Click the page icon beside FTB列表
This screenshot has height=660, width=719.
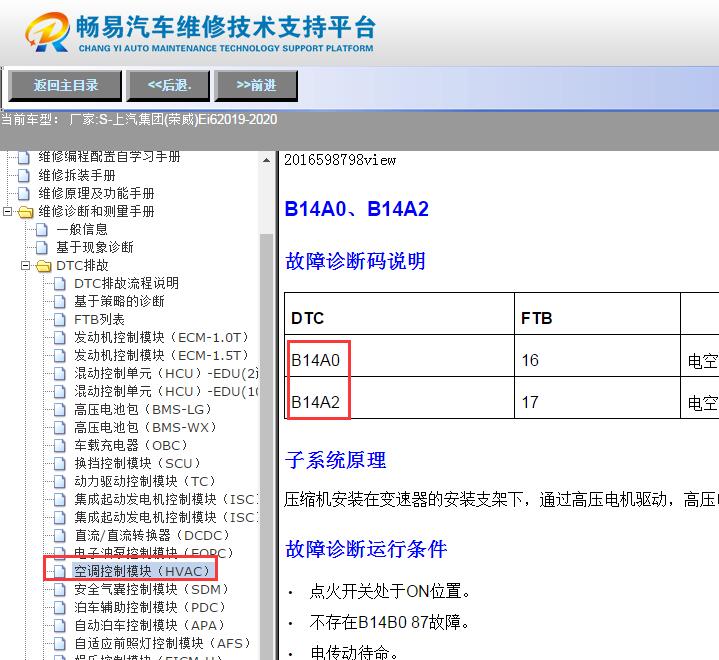60,320
